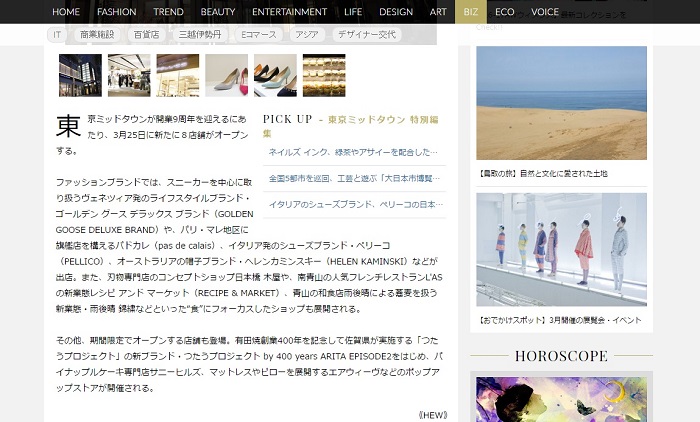Open the multiple pumps shoes thumbnail
Image resolution: width=700 pixels, height=422 pixels.
click(275, 75)
